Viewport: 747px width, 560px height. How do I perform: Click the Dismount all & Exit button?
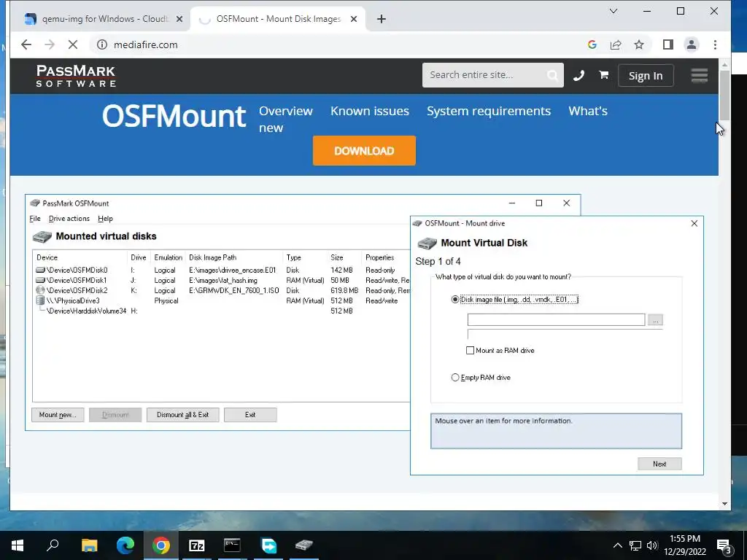183,415
